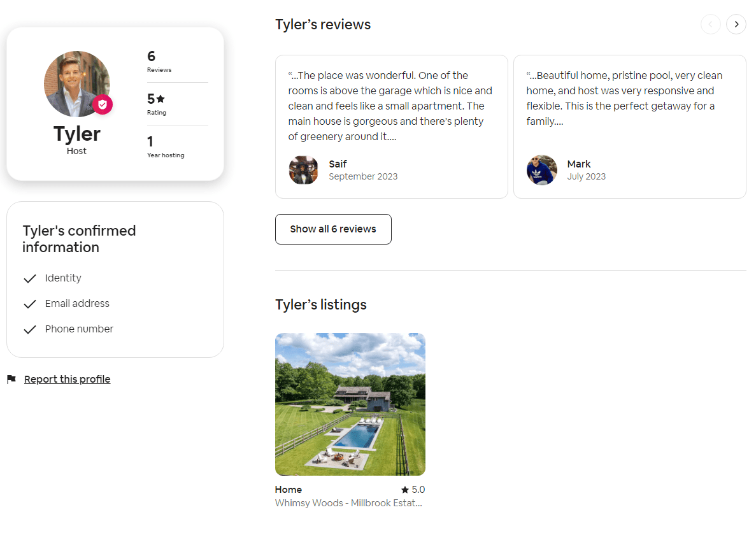This screenshot has width=756, height=533.
Task: Click the Email address checkmark
Action: (29, 304)
